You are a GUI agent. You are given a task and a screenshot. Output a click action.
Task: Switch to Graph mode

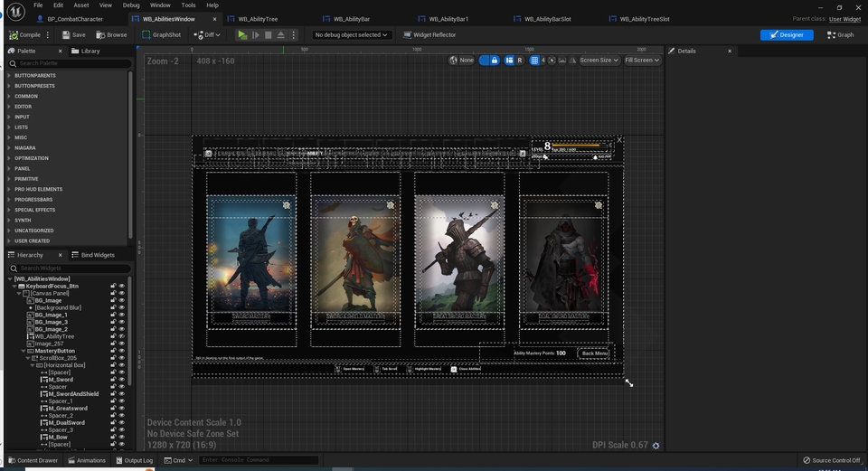840,35
